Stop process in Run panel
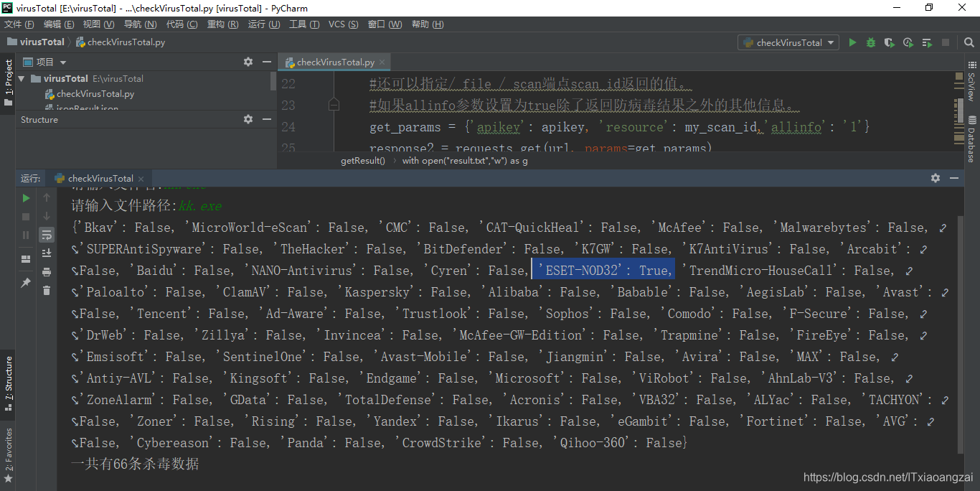The height and width of the screenshot is (491, 980). [27, 216]
